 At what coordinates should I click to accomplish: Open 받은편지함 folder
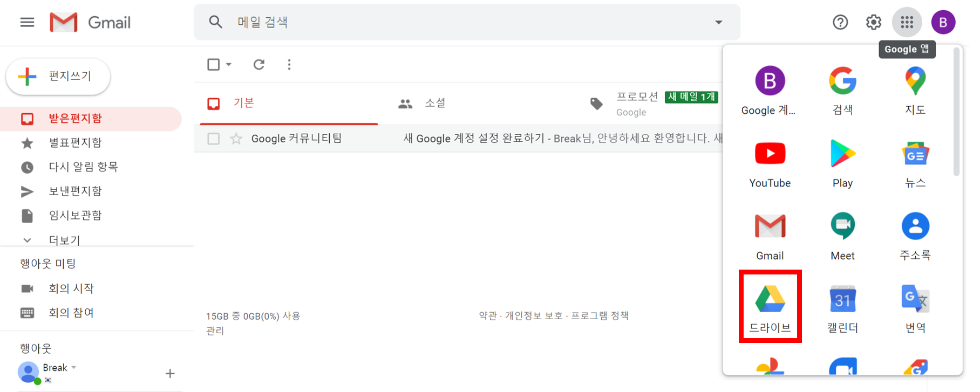coord(91,119)
